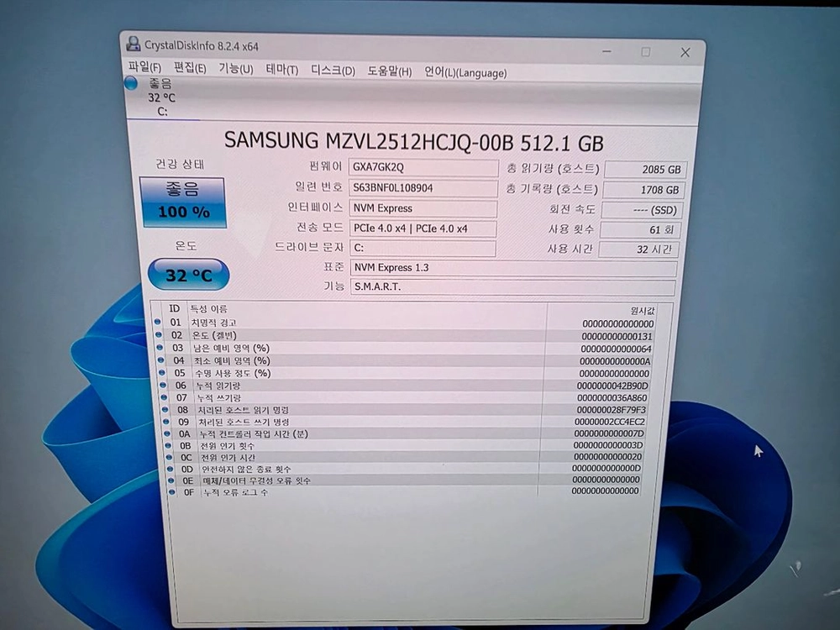Open the 언어(L)(Language) menu
Image resolution: width=840 pixels, height=630 pixels.
click(x=465, y=72)
